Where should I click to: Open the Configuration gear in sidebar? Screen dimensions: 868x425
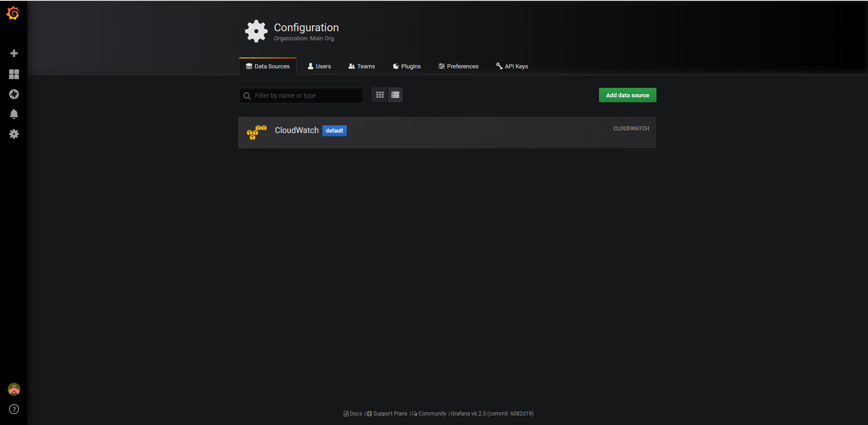click(14, 134)
